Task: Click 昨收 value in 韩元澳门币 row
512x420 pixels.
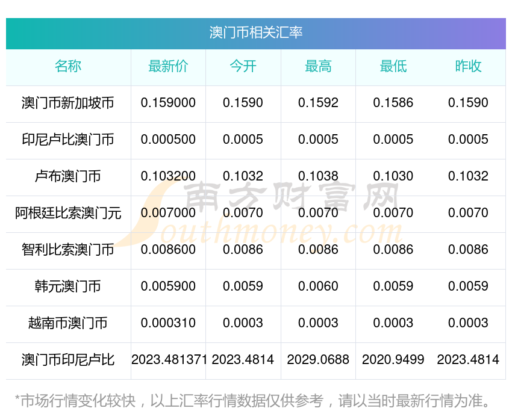Action: 468,286
